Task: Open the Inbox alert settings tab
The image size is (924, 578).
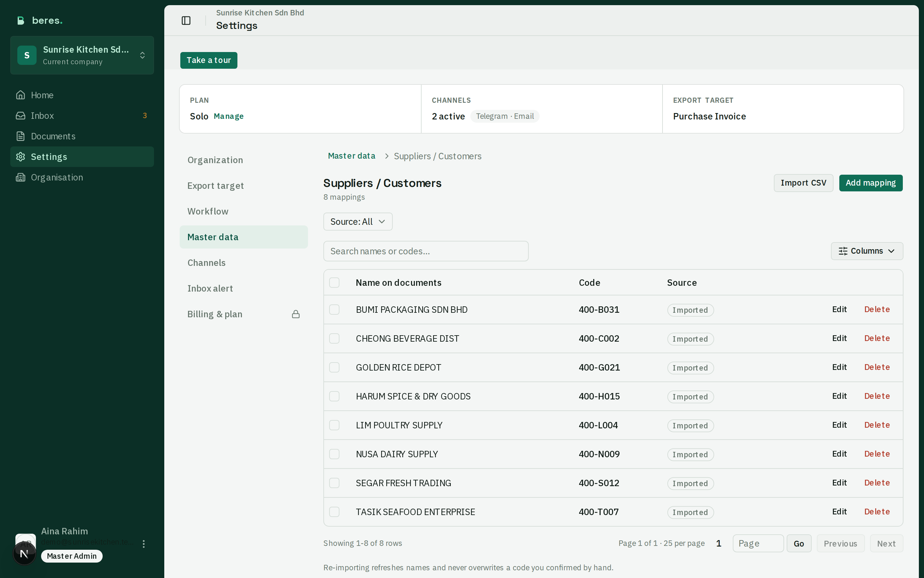Action: coord(244,288)
